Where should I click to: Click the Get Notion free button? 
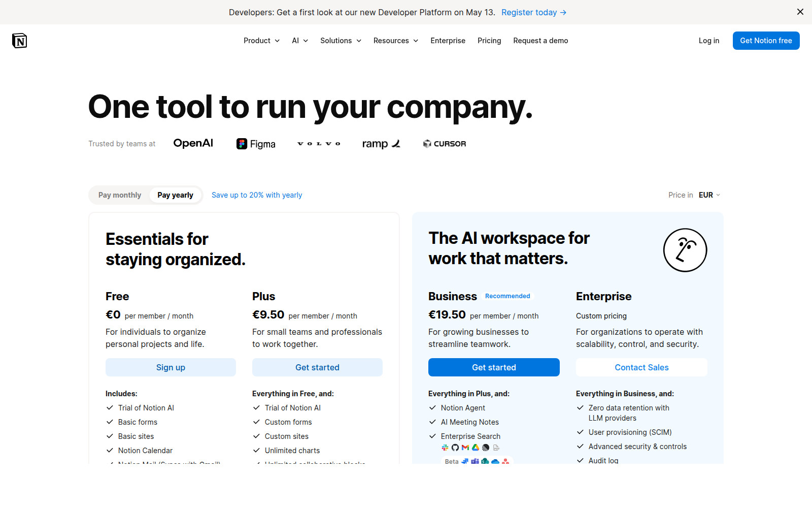pos(766,41)
